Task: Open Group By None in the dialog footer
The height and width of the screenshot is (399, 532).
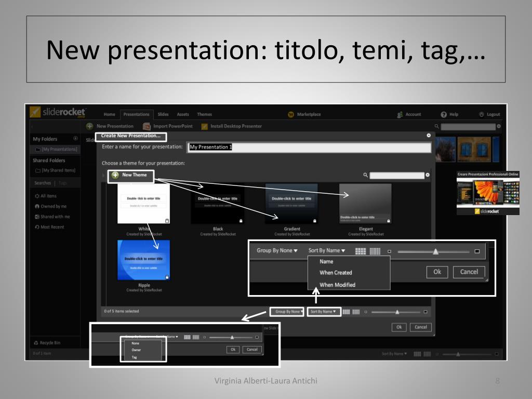Action: coord(287,312)
